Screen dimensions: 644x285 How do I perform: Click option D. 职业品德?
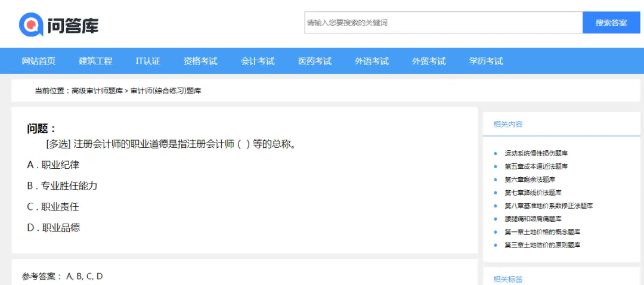54,228
